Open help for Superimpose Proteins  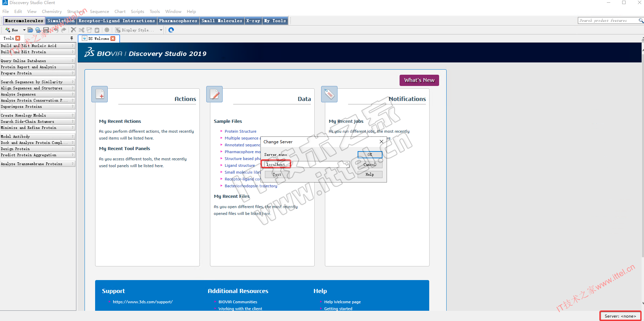click(x=73, y=106)
